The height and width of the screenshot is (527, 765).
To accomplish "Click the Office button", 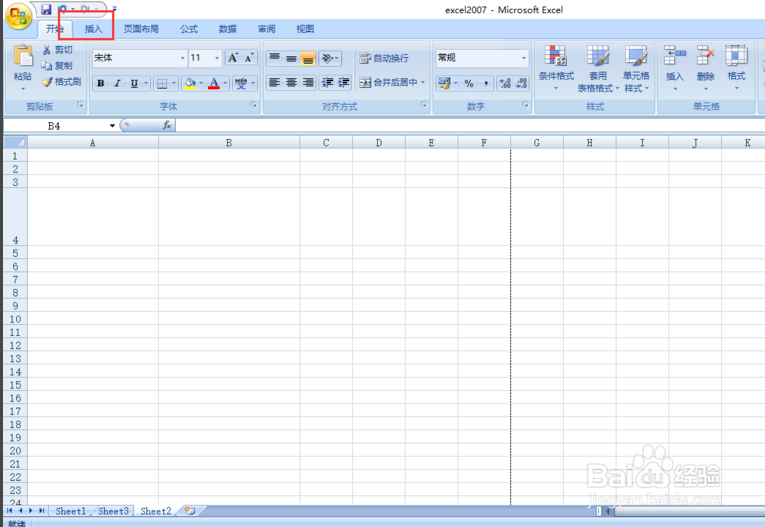I will pos(18,17).
